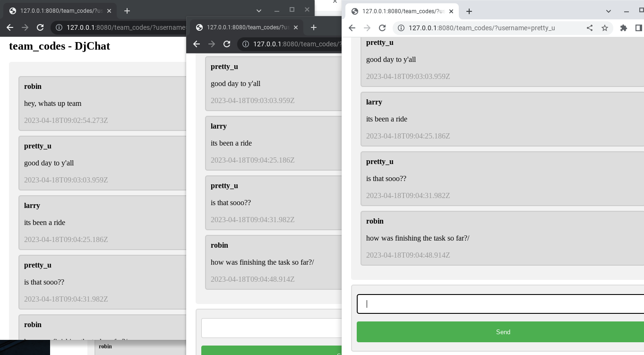Expand the tab search chevron in the leftmost window
This screenshot has width=644, height=355.
pos(258,10)
